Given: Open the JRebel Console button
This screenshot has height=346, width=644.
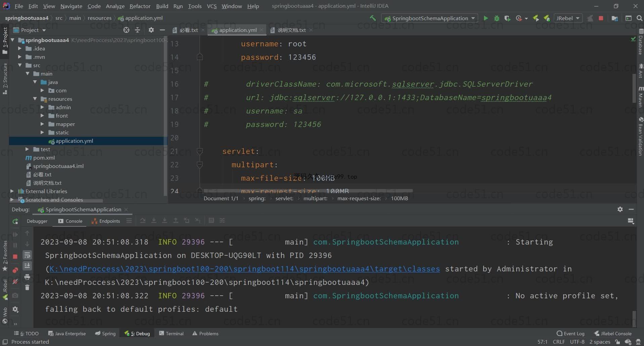Looking at the screenshot, I should pos(613,334).
